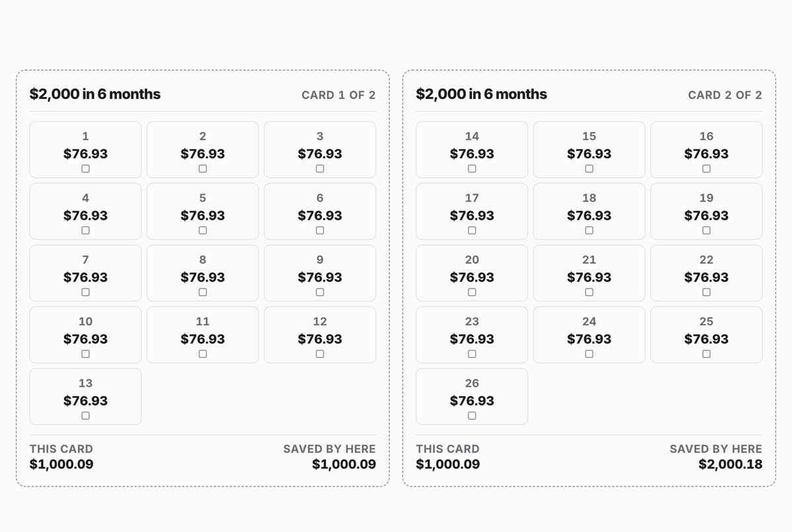Tick the checkbox under deposit 2

tap(203, 168)
